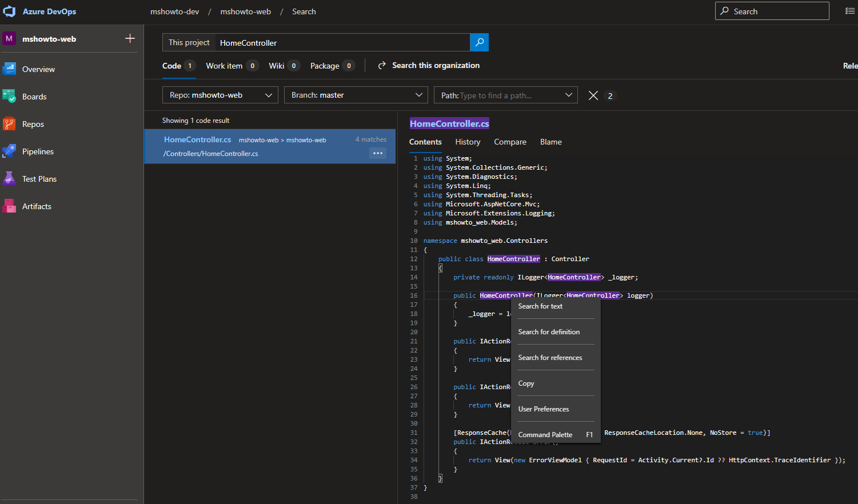The image size is (858, 504).
Task: Go to mshowto-web breadcrumb
Action: coord(246,11)
